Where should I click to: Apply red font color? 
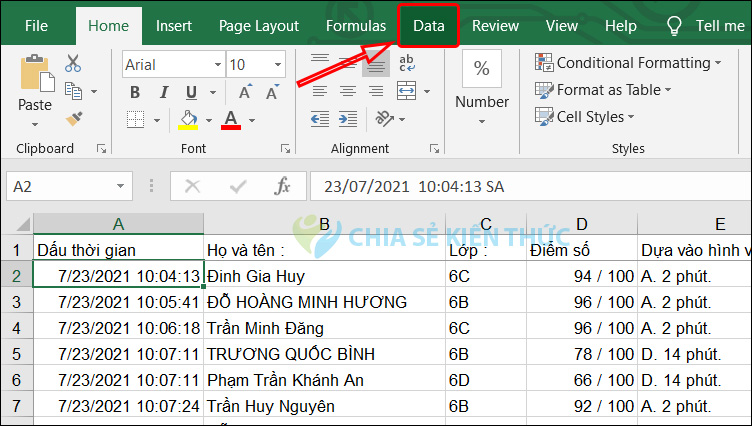click(x=231, y=119)
